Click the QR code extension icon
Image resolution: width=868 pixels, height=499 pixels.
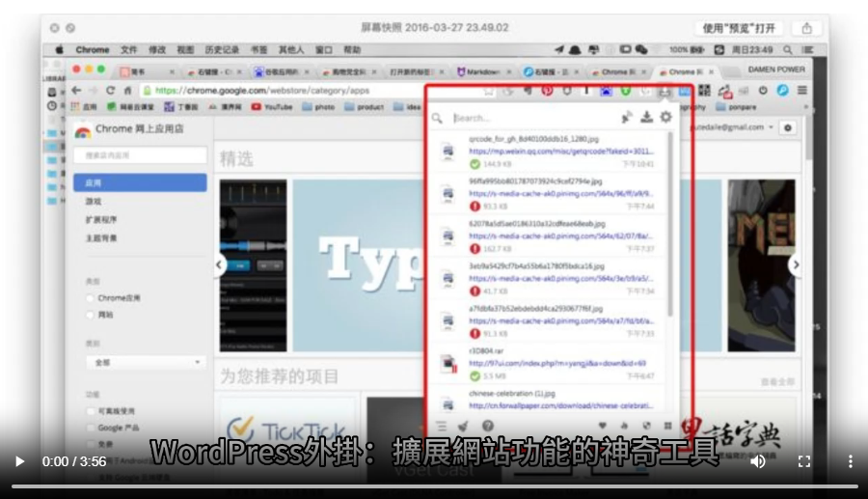coord(704,91)
